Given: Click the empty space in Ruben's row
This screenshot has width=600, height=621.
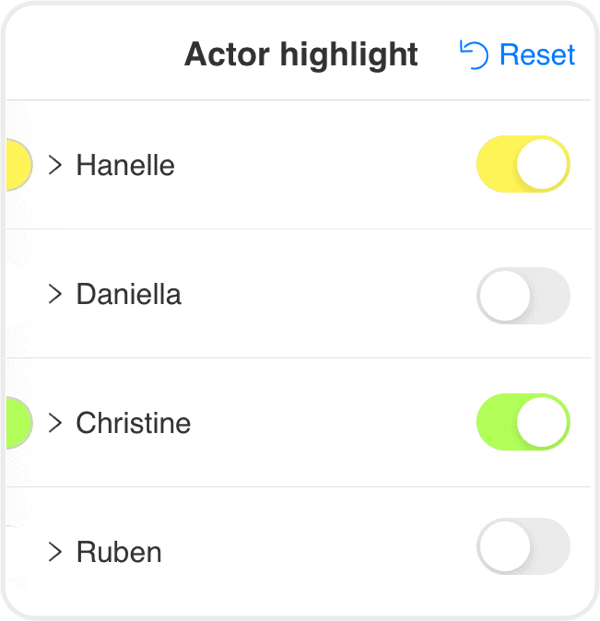Looking at the screenshot, I should coord(317,552).
